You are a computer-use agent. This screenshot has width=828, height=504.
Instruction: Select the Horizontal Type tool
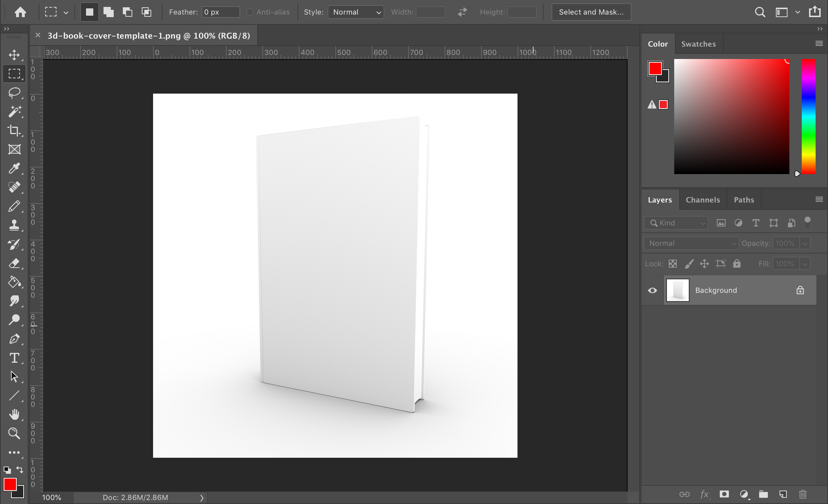click(x=14, y=358)
